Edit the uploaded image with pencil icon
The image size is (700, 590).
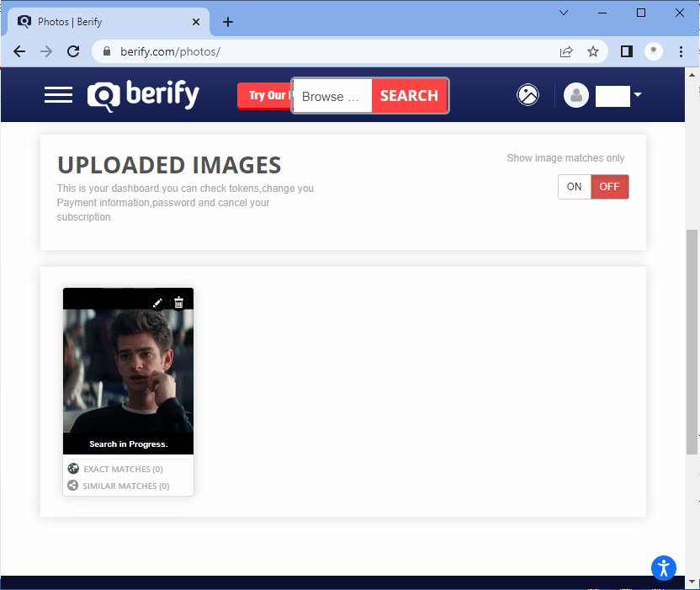[x=157, y=302]
